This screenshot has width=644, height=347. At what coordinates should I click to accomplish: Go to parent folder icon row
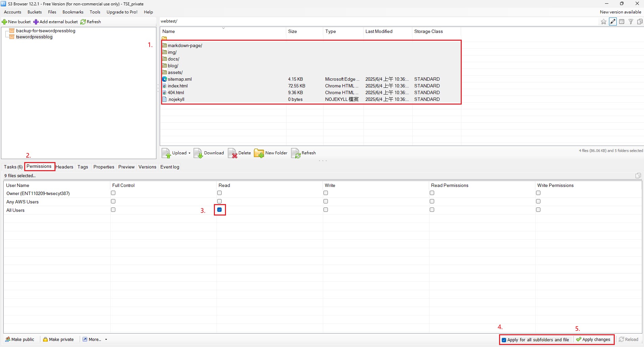[x=164, y=38]
